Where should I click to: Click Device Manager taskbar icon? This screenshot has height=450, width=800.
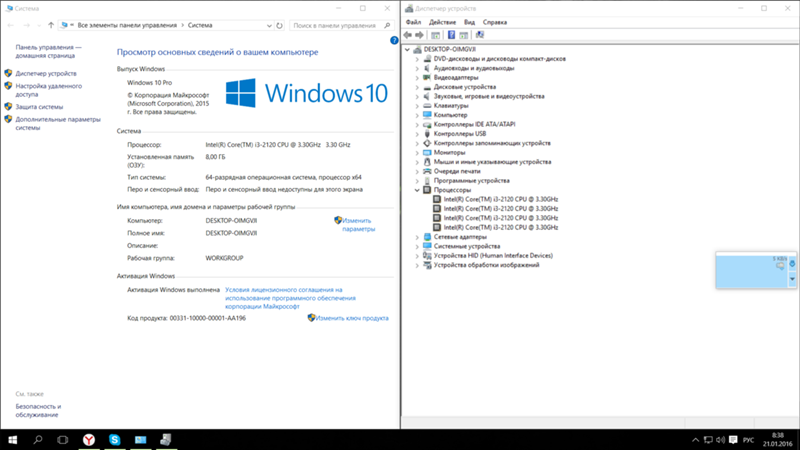point(166,440)
